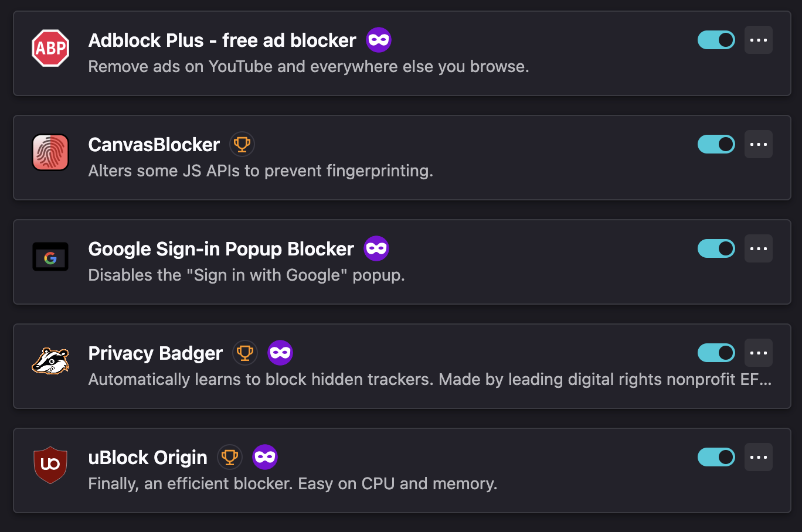
Task: Click the private-browsing mask badge on uBlock Origin
Action: click(x=265, y=456)
